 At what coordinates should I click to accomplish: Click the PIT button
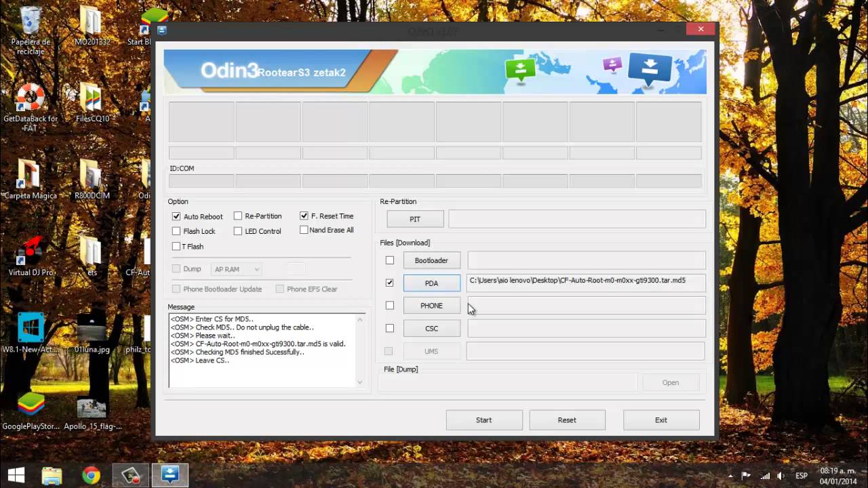[415, 219]
